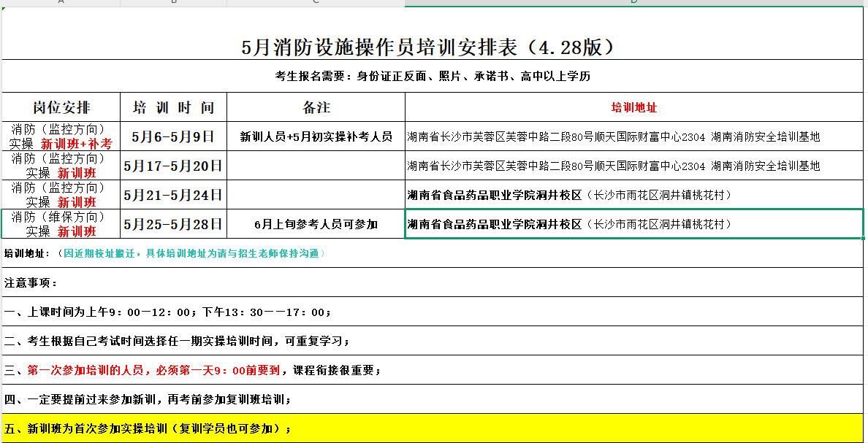
Task: Click the '考生报名需要：身份证正反面' requirements row
Action: click(x=433, y=76)
